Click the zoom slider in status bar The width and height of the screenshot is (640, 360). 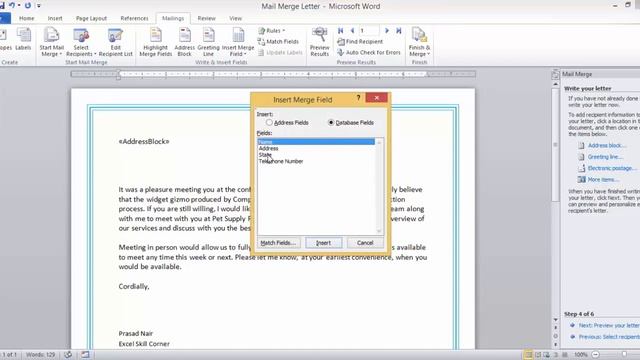[624, 355]
